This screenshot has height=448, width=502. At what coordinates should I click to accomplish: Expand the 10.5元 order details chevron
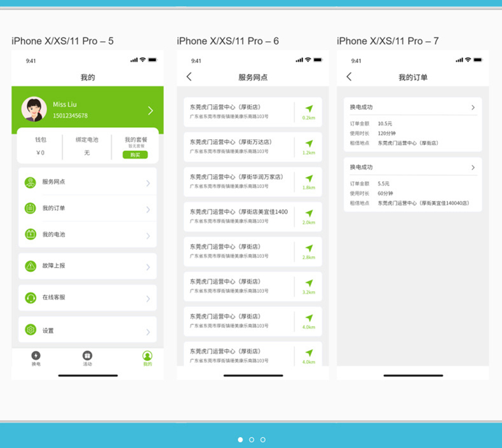tap(473, 107)
